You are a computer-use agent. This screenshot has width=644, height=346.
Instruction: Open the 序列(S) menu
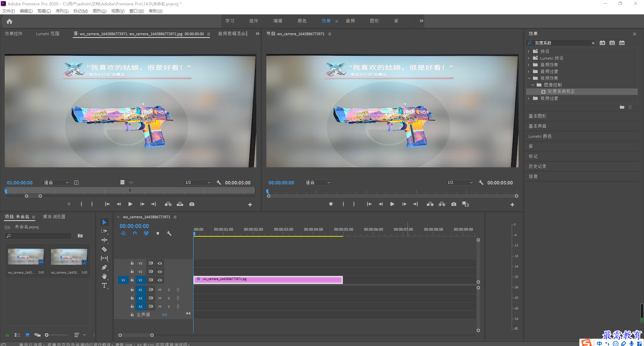tap(62, 11)
